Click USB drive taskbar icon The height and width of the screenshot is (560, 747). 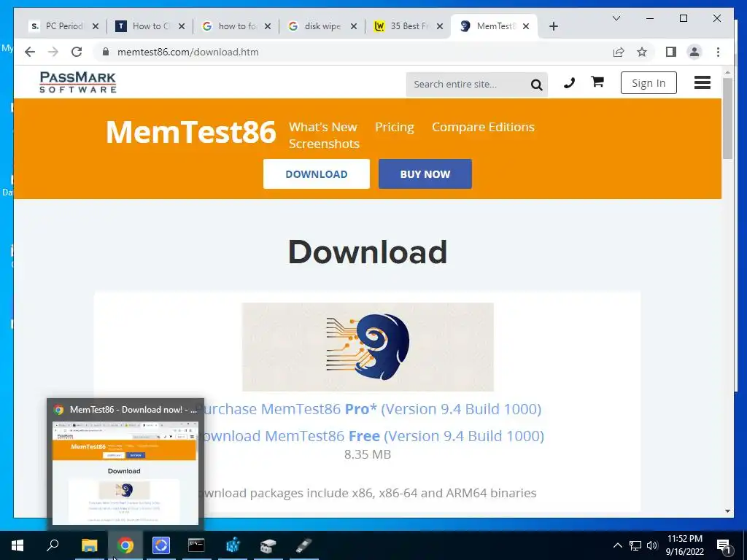[x=304, y=545]
